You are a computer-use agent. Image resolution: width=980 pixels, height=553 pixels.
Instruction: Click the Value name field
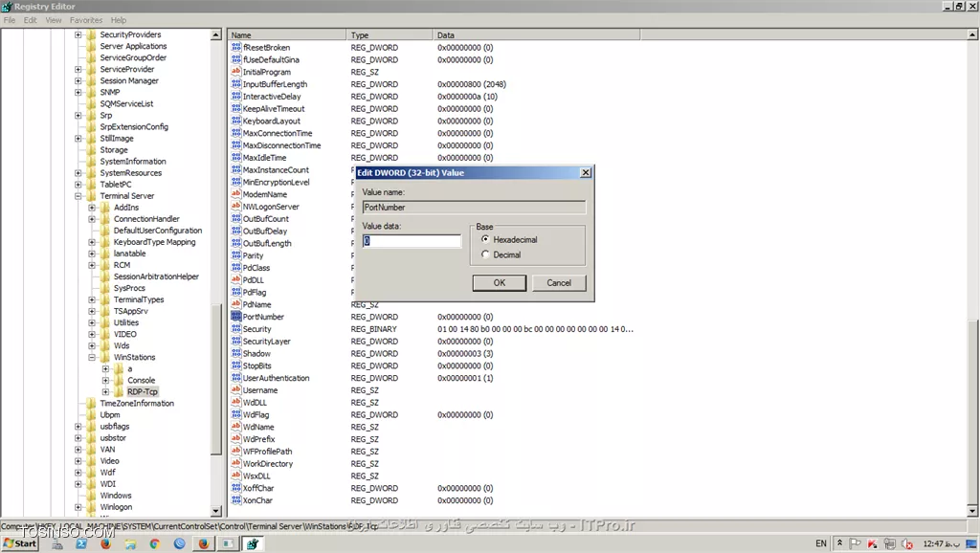(474, 207)
